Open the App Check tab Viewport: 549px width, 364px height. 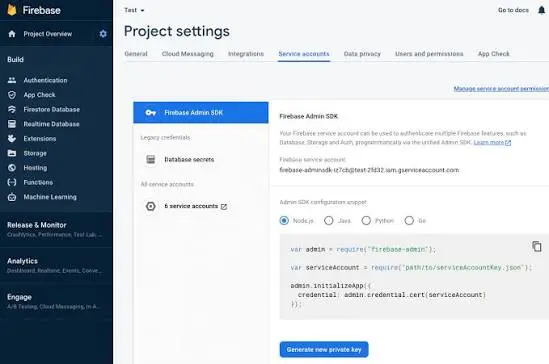(x=494, y=54)
